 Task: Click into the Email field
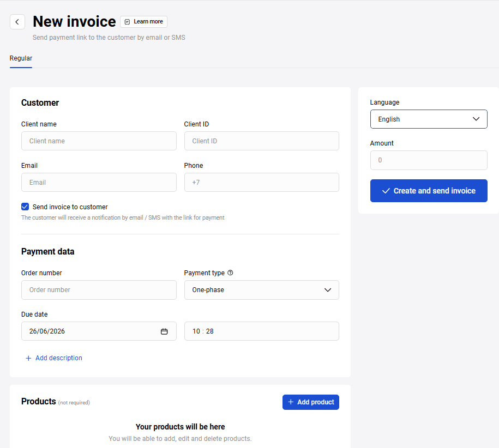[x=99, y=182]
